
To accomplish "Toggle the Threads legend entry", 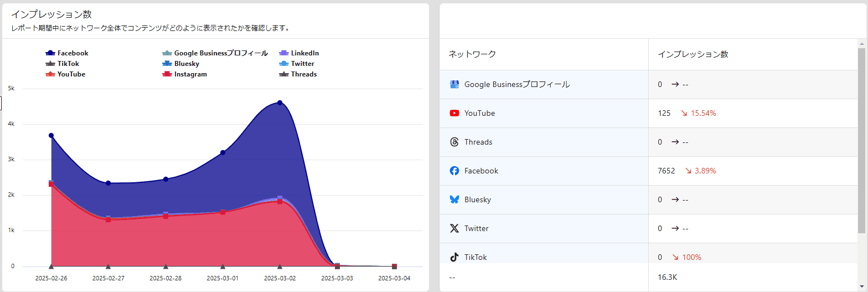I will click(x=298, y=74).
